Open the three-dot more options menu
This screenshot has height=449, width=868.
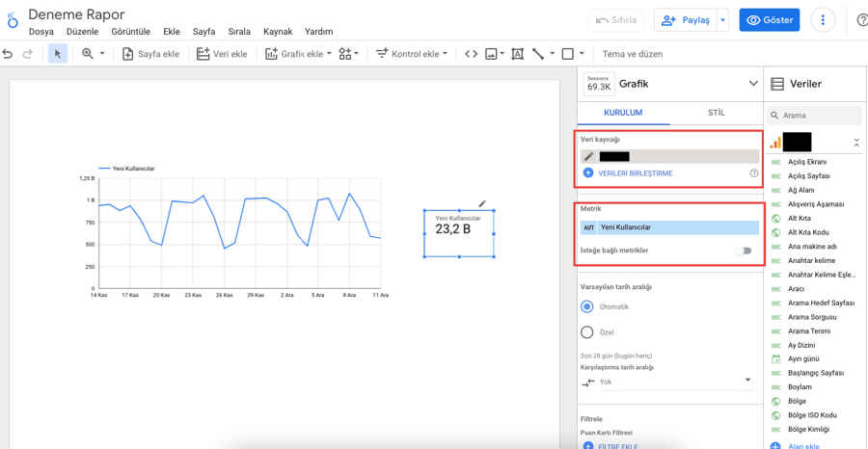click(823, 20)
